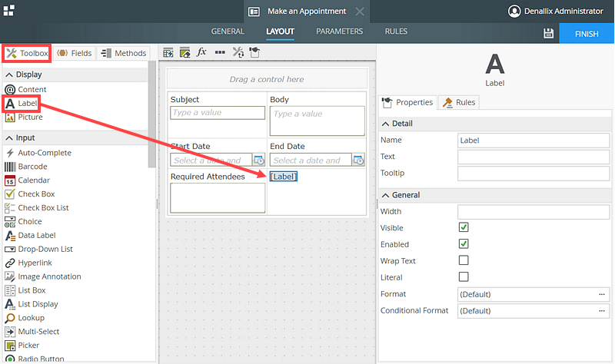Switch to the Fields tab

74,53
